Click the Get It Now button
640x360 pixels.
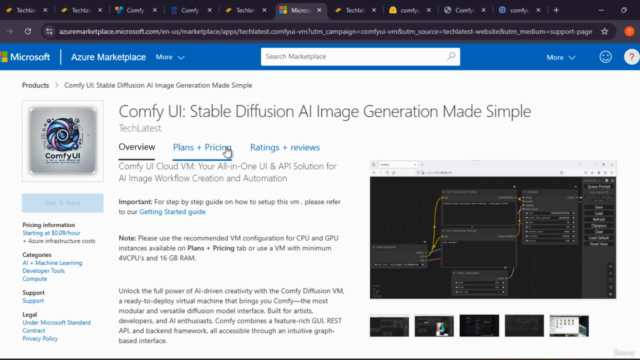(x=62, y=203)
